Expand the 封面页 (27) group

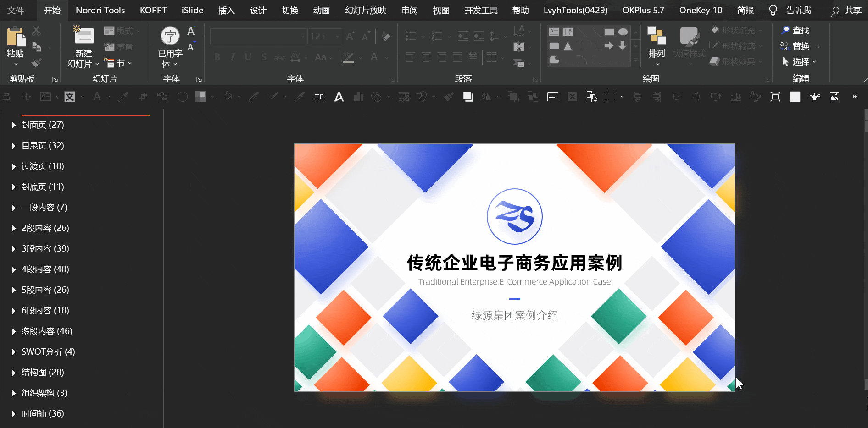coord(14,125)
